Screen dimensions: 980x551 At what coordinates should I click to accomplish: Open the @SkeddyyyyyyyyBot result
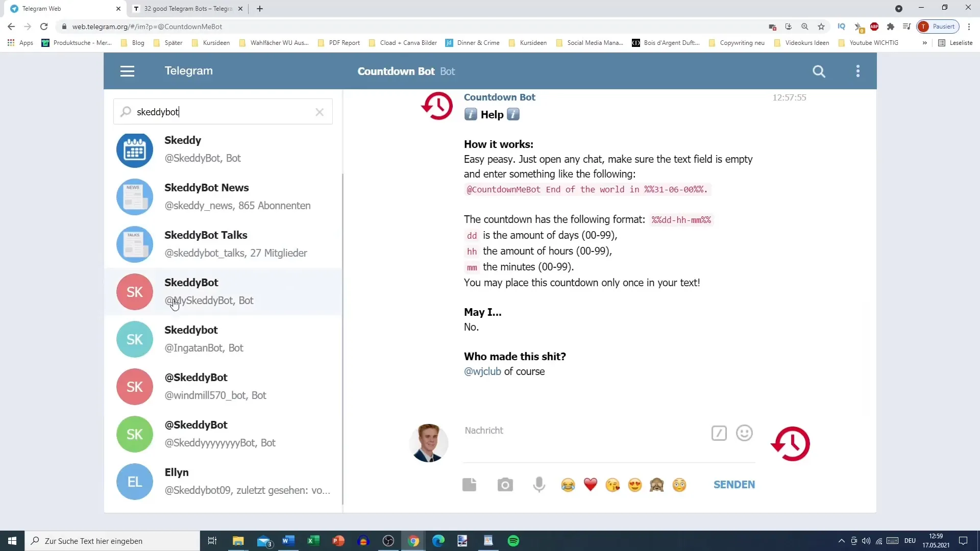coord(223,434)
